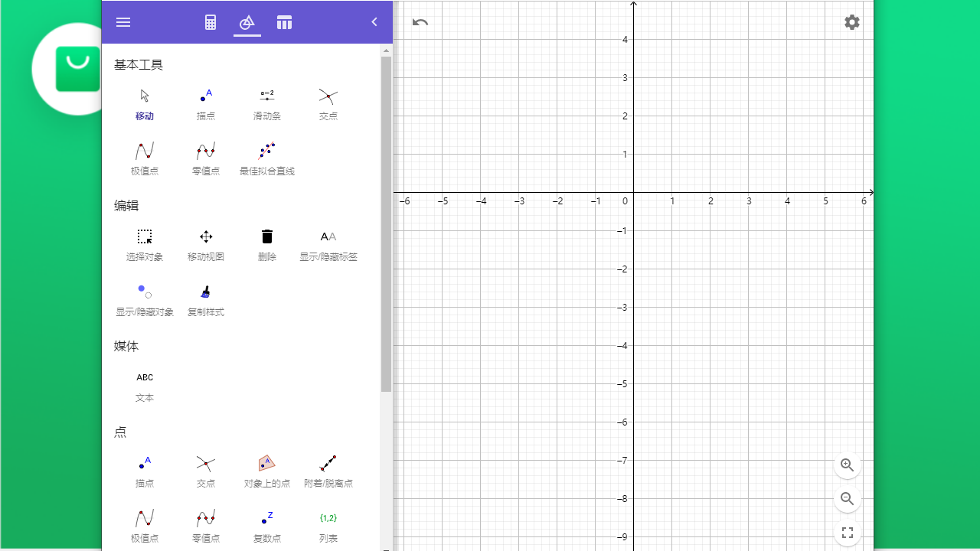The image size is (980, 551).
Task: Collapse the tools sidebar with the chevron
Action: (374, 21)
